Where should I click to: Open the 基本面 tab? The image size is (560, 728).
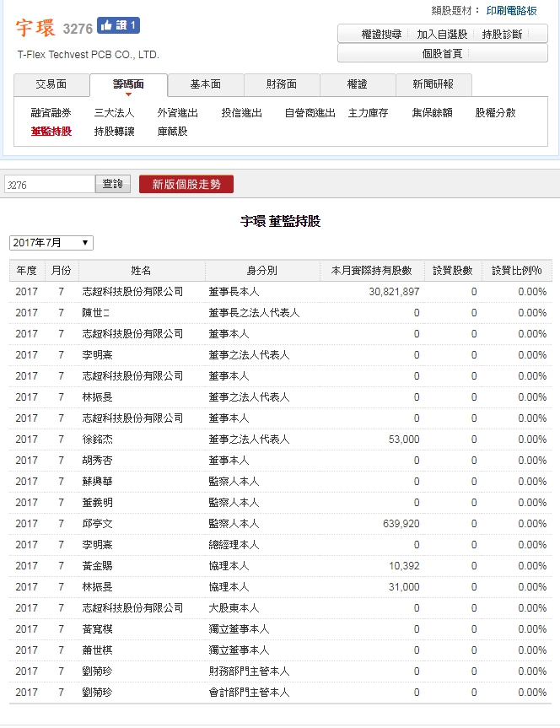206,84
